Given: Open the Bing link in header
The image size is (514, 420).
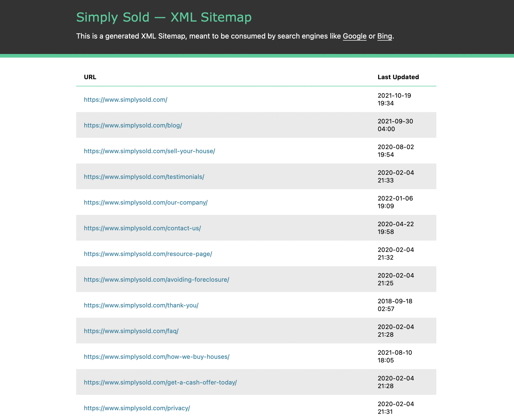Looking at the screenshot, I should point(384,36).
